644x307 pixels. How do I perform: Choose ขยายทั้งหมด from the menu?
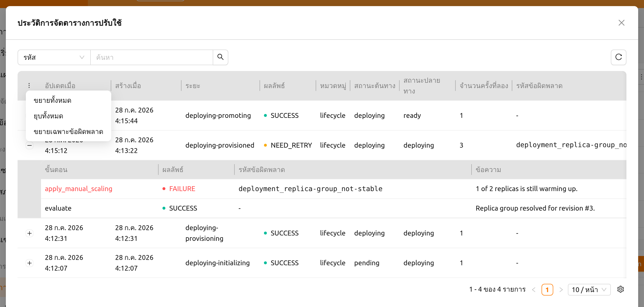(x=69, y=101)
